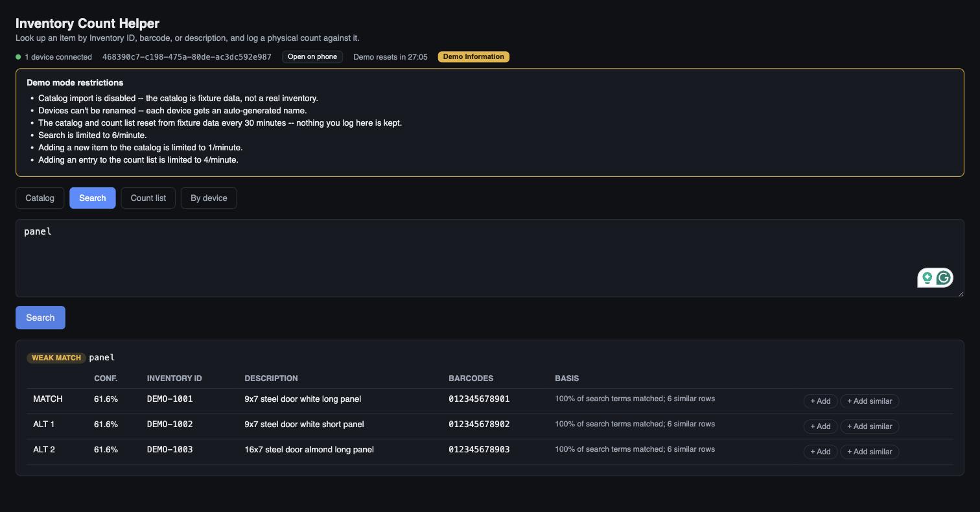980x512 pixels.
Task: Click barcode 012345678901
Action: pyautogui.click(x=479, y=399)
